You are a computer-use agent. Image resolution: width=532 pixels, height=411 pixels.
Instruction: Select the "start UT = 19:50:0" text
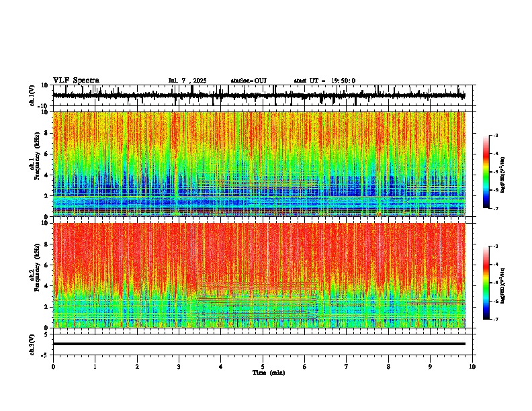tap(324, 81)
